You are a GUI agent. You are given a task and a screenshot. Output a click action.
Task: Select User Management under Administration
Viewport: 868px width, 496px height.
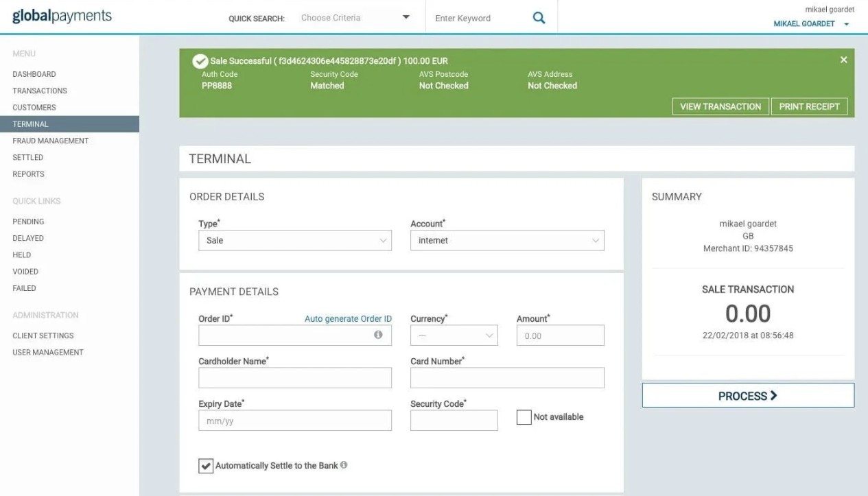pyautogui.click(x=48, y=352)
